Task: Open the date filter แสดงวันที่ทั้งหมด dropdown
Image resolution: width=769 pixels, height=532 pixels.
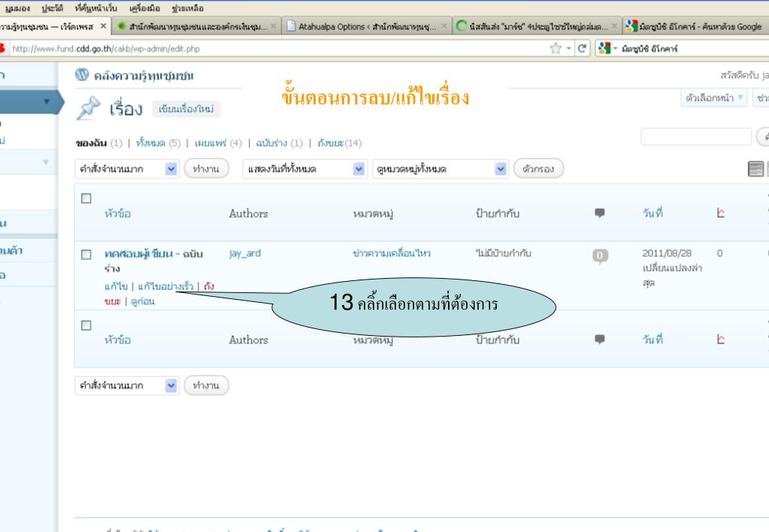Action: click(x=304, y=168)
